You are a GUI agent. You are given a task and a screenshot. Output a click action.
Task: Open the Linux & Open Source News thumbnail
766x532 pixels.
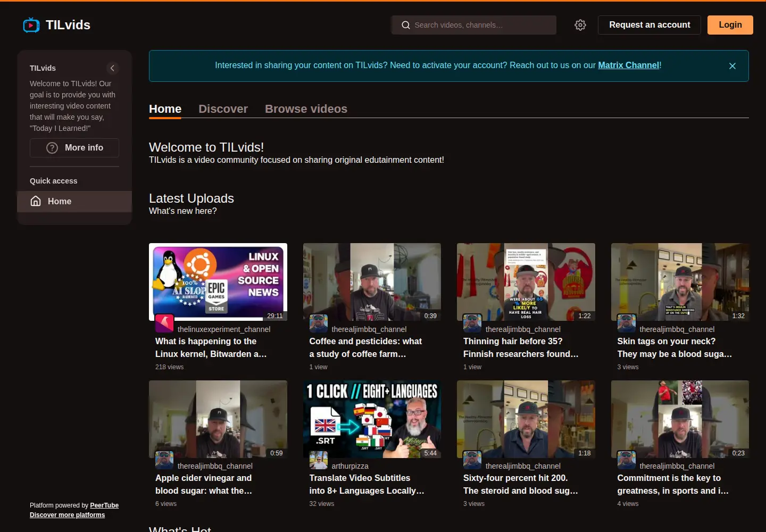click(218, 282)
